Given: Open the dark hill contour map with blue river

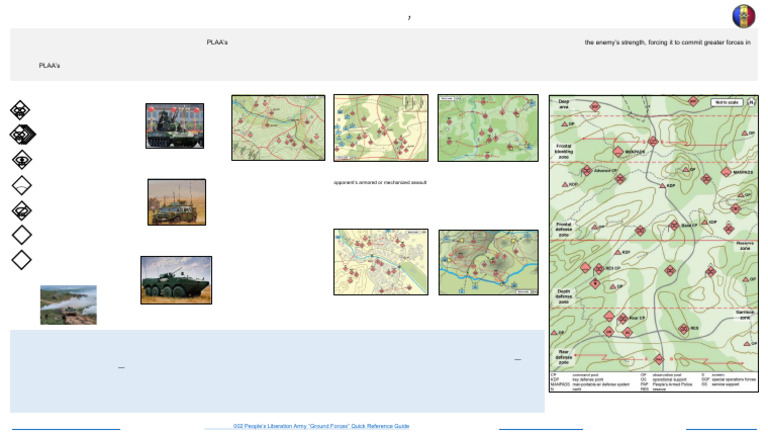Looking at the screenshot, I should (488, 263).
